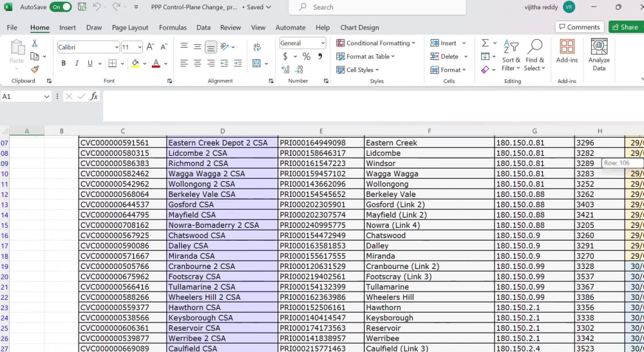Viewport: 644px width, 352px height.
Task: Open Customize Quick Access Toolbar dropdown
Action: click(136, 7)
